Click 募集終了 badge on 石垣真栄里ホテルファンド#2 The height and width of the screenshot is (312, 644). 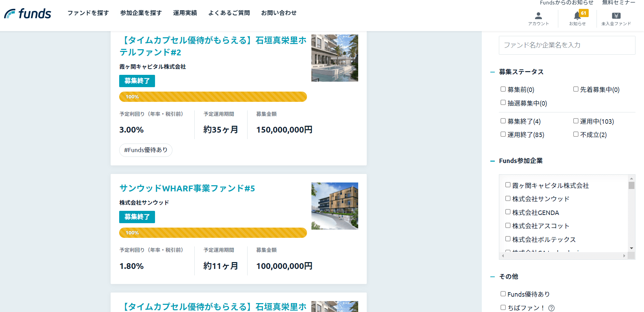click(x=137, y=81)
